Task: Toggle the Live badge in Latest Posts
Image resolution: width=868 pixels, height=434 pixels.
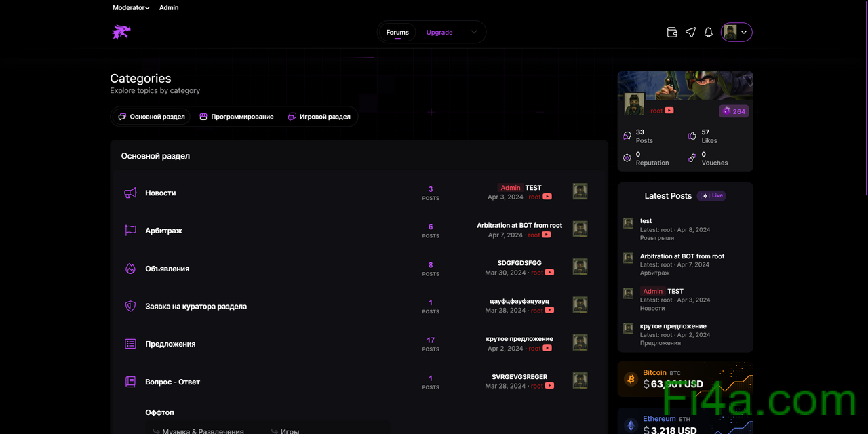Action: click(x=711, y=196)
